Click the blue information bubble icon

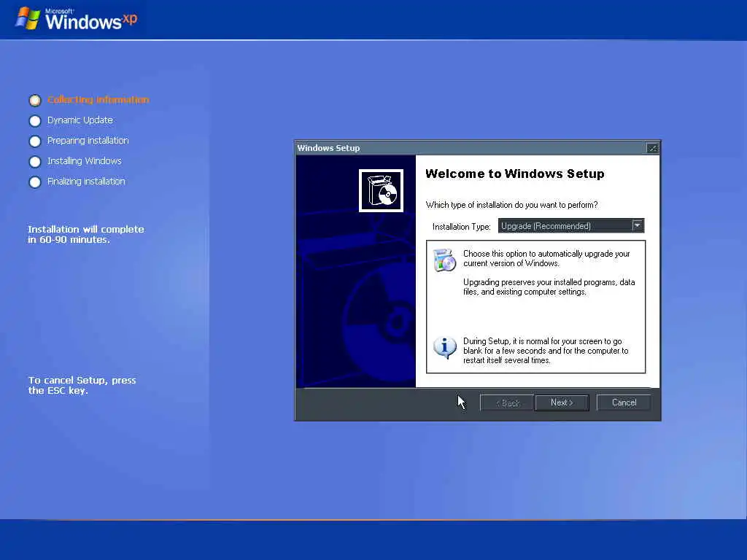(444, 348)
